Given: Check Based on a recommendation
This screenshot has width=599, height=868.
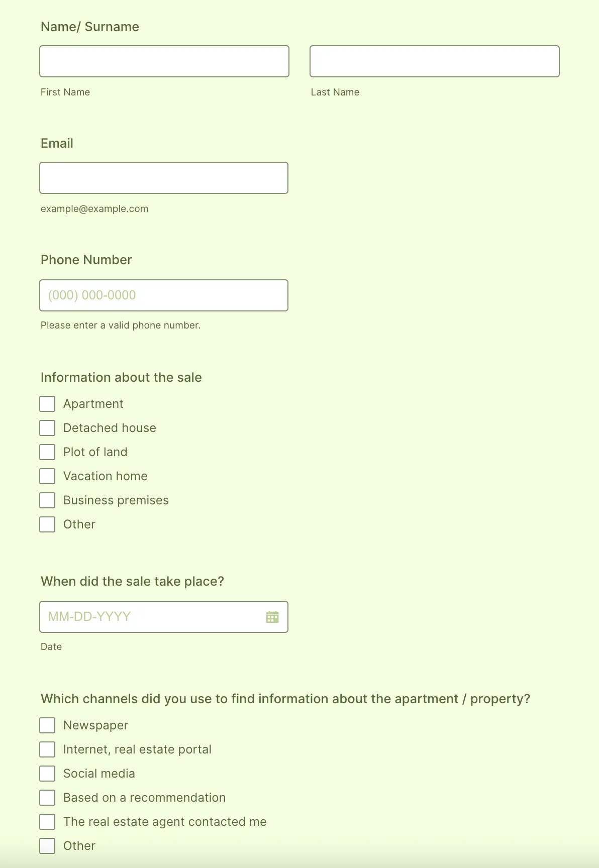Looking at the screenshot, I should [x=47, y=798].
